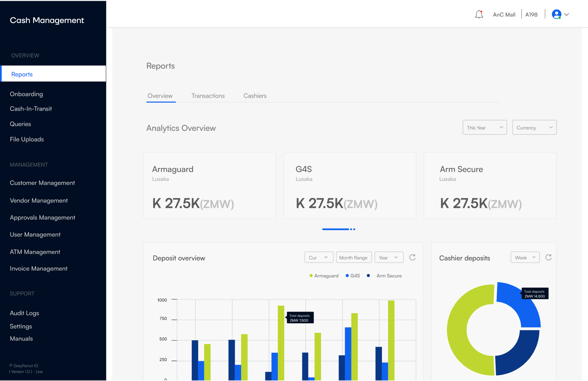Refresh the Cashier deposits chart
Screen dimensions: 588x381
tap(548, 257)
